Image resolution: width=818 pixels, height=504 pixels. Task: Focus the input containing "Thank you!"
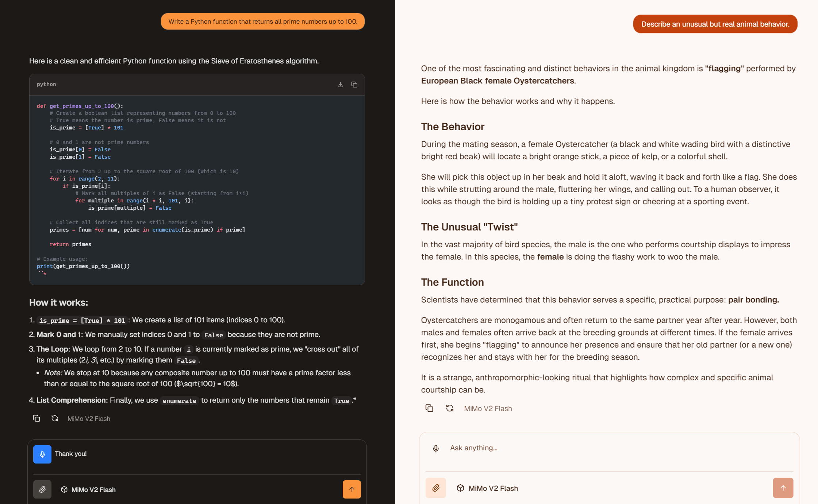[x=204, y=454]
